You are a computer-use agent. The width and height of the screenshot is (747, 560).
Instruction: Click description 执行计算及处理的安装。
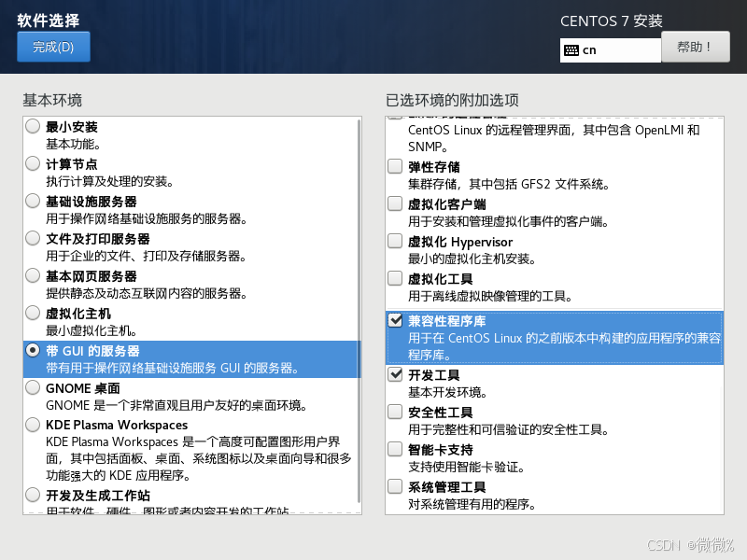pyautogui.click(x=110, y=181)
